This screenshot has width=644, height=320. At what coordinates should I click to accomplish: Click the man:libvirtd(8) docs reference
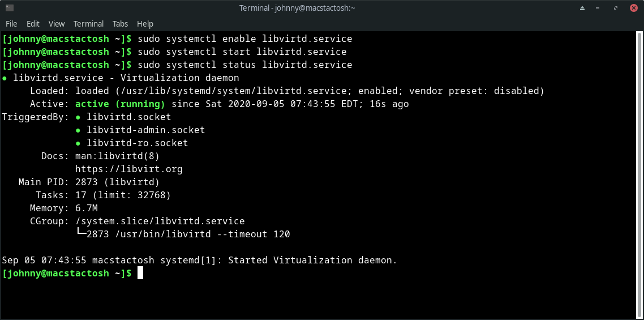[x=118, y=156]
